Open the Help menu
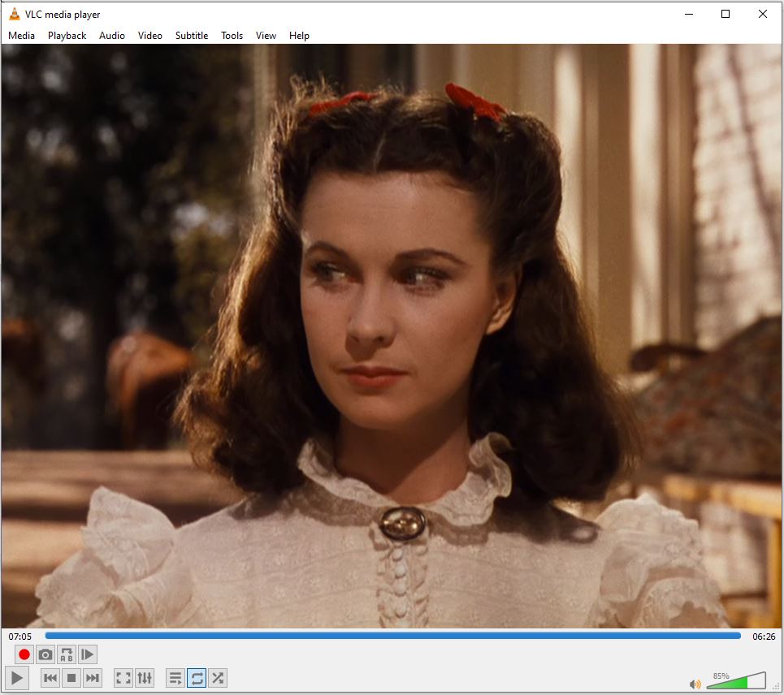The image size is (784, 695). (x=299, y=36)
